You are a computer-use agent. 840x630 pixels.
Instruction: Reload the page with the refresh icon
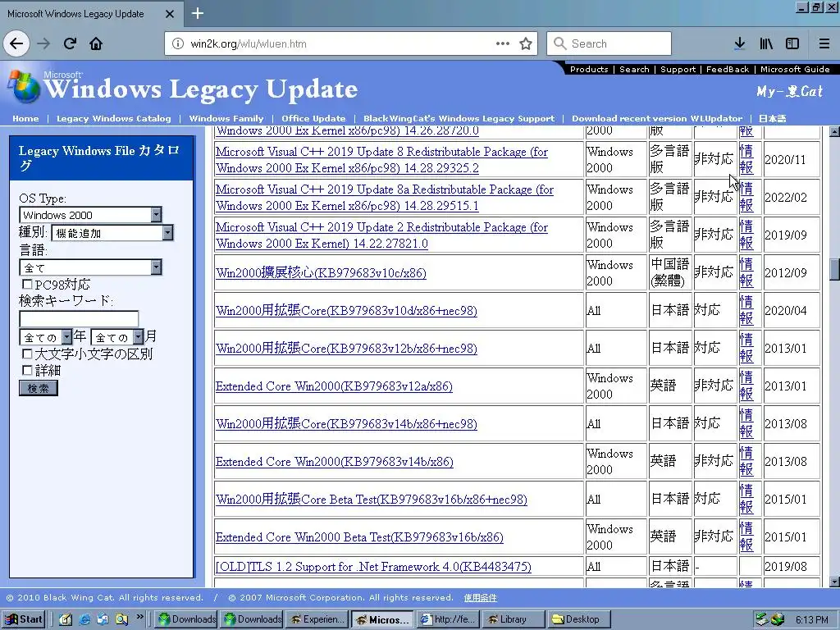click(70, 43)
